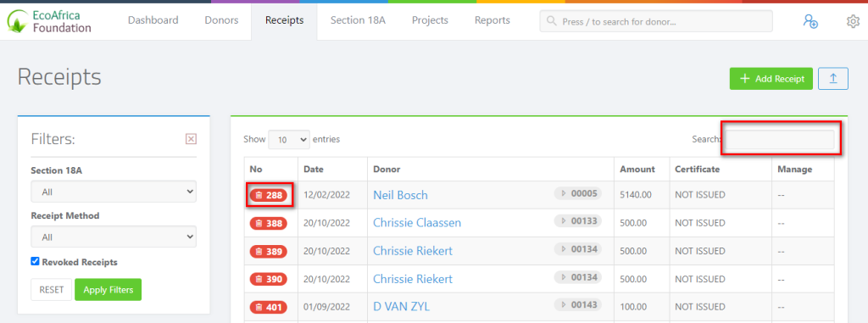Open the Receipt Method dropdown
Image resolution: width=868 pixels, height=323 pixels.
click(114, 237)
